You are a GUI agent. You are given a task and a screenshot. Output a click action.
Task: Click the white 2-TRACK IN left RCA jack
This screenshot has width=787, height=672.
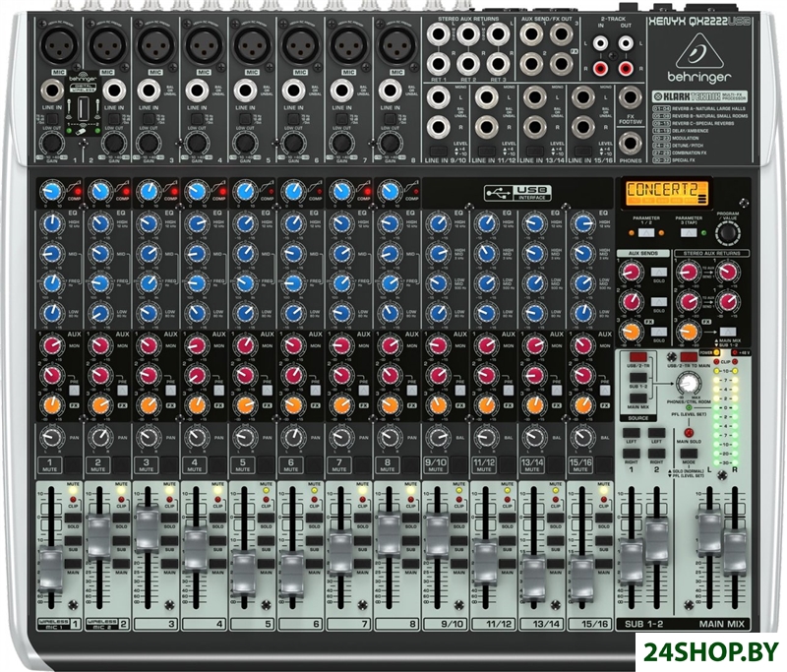click(600, 43)
